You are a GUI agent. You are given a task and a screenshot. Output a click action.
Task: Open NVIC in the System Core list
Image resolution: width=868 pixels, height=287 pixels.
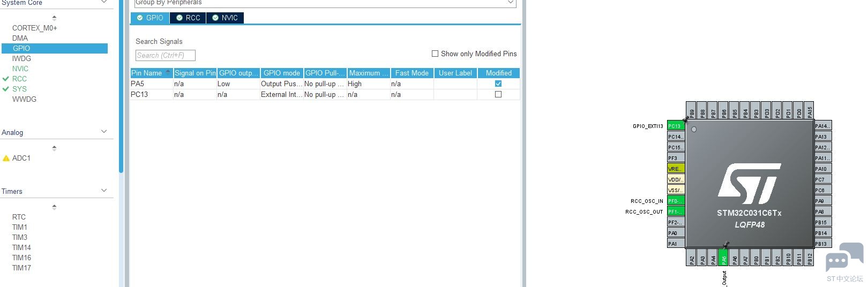pyautogui.click(x=20, y=69)
